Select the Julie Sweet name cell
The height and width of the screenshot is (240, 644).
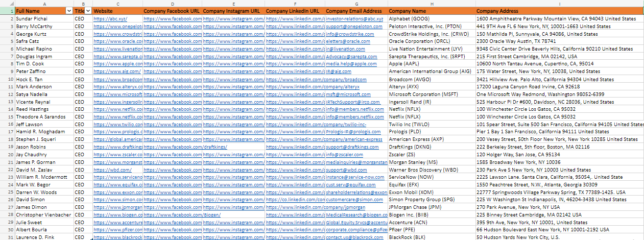pyautogui.click(x=44, y=223)
